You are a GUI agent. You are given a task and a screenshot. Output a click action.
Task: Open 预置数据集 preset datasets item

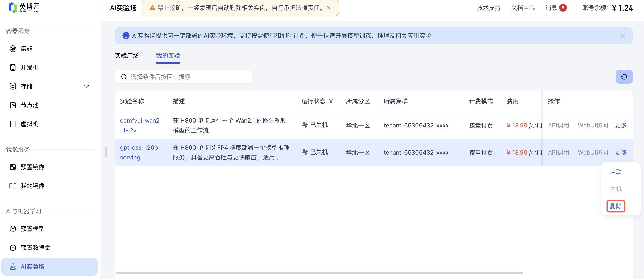(35, 248)
